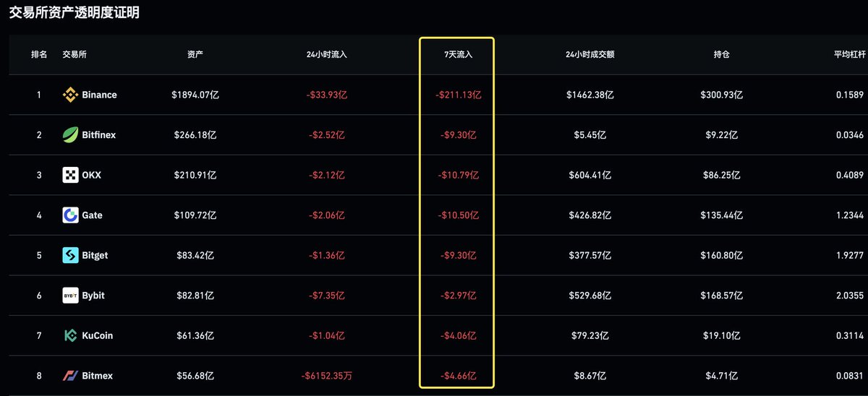
Task: Open the Binance exchange name link
Action: coord(99,95)
